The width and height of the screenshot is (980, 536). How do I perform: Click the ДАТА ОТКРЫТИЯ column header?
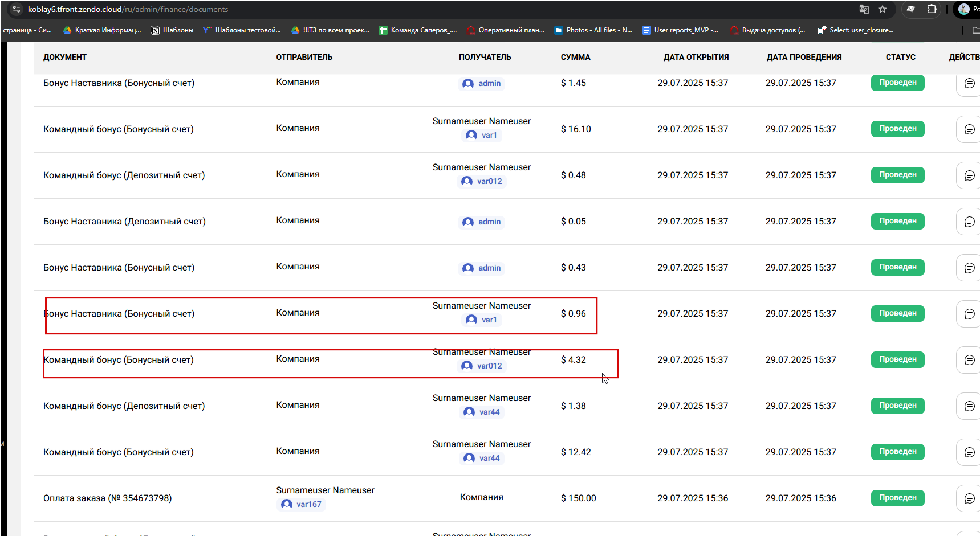click(696, 57)
